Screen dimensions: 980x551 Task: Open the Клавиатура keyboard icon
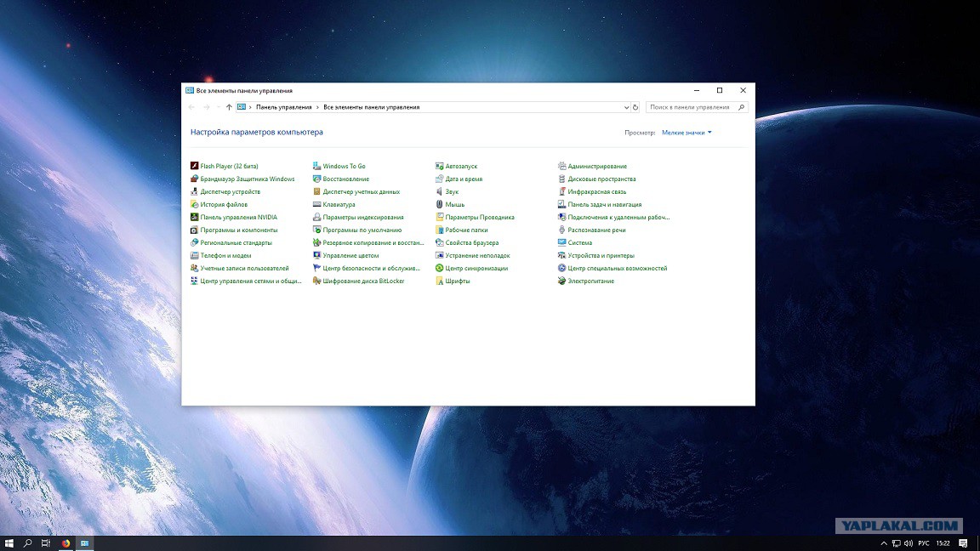(316, 204)
